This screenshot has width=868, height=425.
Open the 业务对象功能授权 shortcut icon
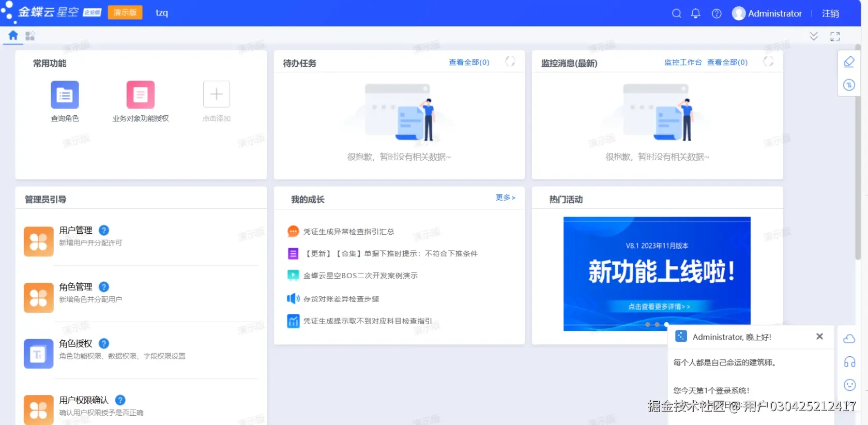[141, 95]
